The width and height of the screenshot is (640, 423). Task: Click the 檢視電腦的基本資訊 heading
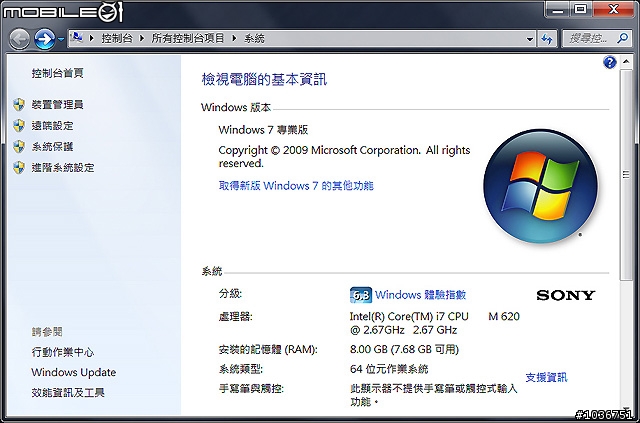pos(264,79)
